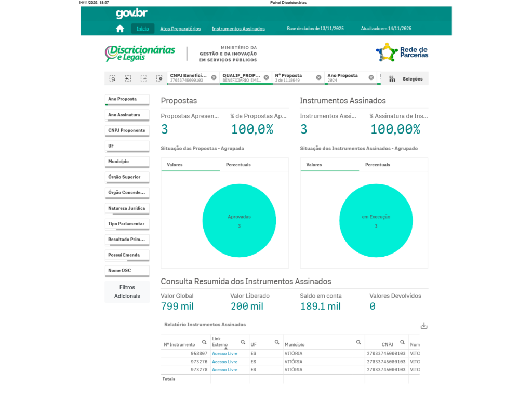Expand the Ano Assinatura filter
532x399 pixels.
[127, 115]
